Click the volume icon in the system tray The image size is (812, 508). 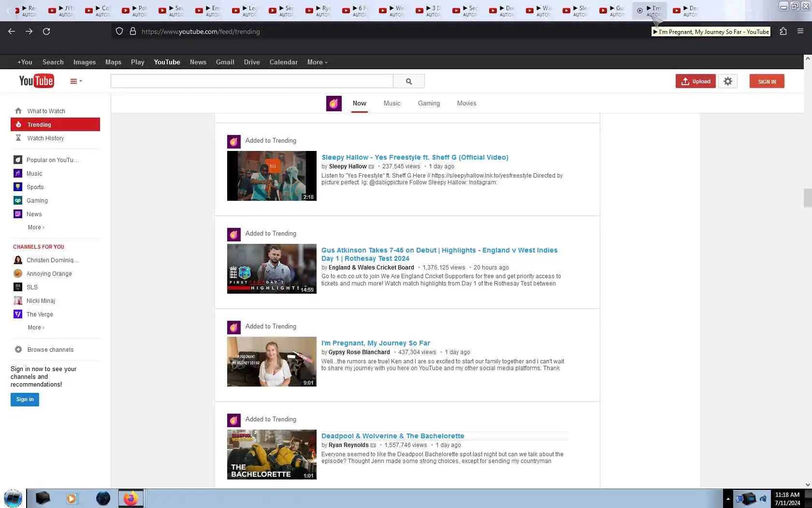click(763, 498)
